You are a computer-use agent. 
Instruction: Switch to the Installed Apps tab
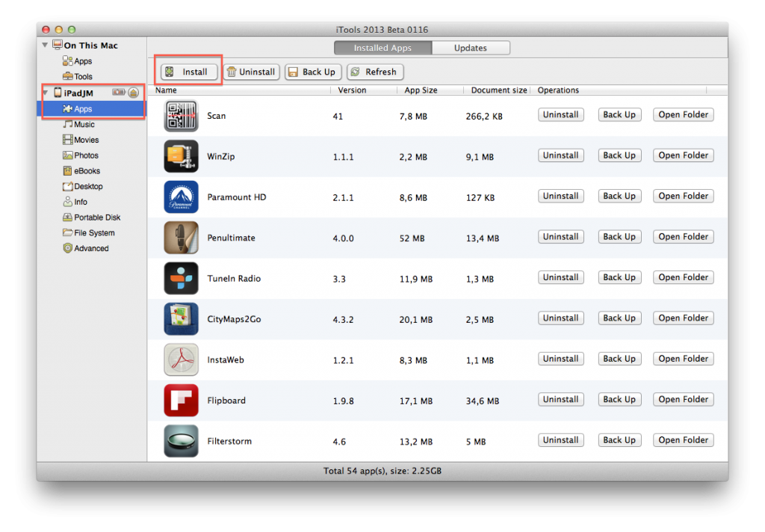(x=383, y=48)
